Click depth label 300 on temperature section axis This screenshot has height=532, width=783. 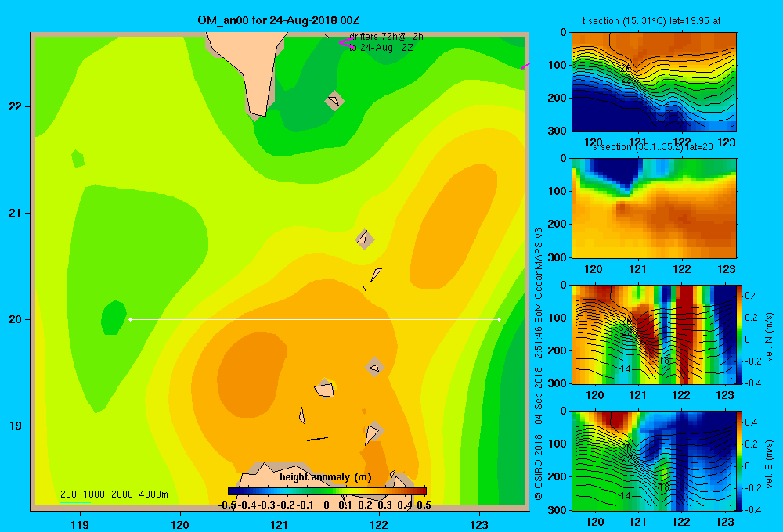[x=558, y=131]
